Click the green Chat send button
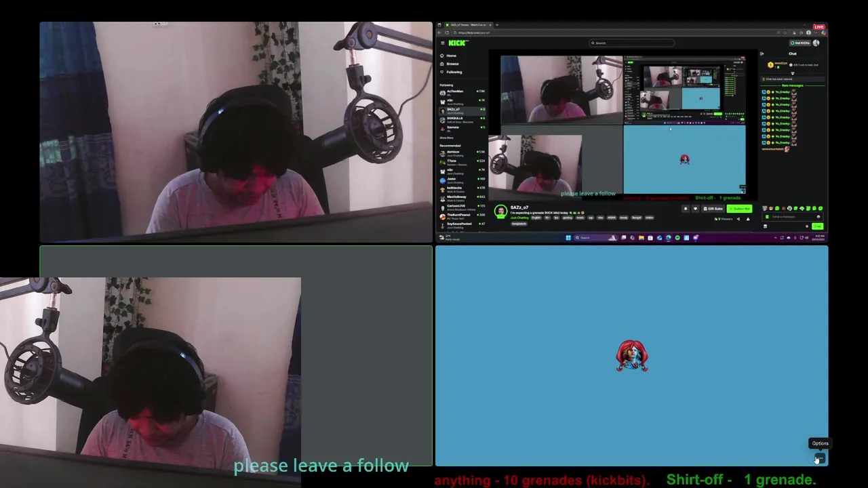 tap(817, 226)
